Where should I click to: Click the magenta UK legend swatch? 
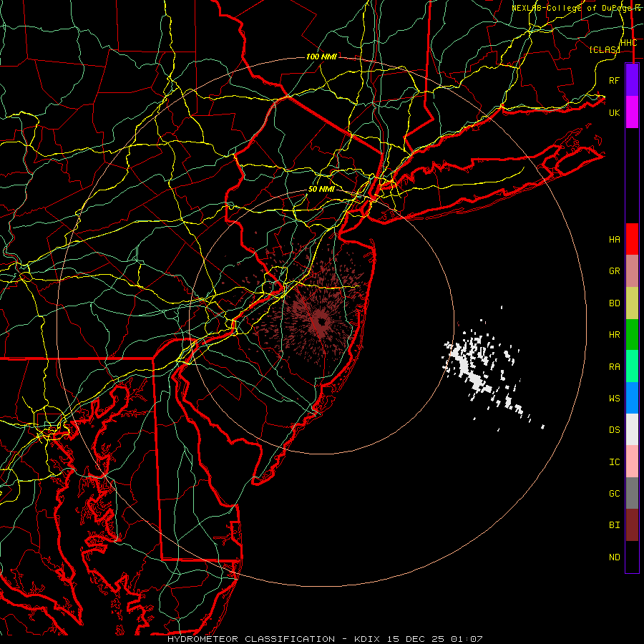(x=632, y=112)
